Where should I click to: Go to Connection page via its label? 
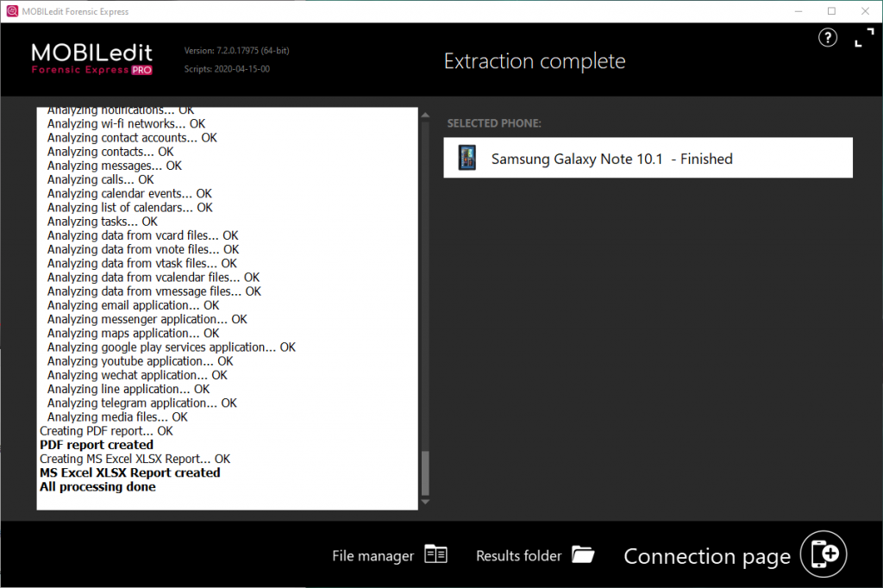pos(706,556)
